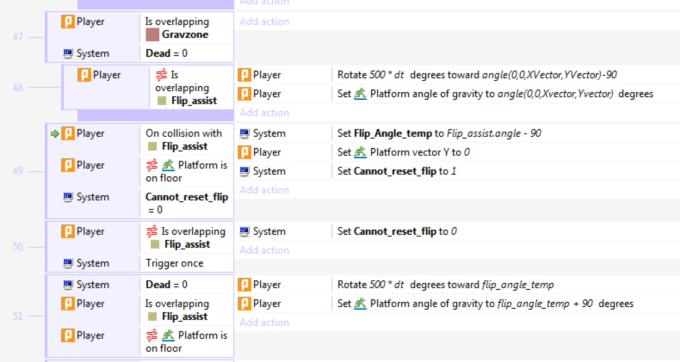The image size is (680, 362).
Task: Select the On collision with Flip_assist condition
Action: pyautogui.click(x=184, y=140)
